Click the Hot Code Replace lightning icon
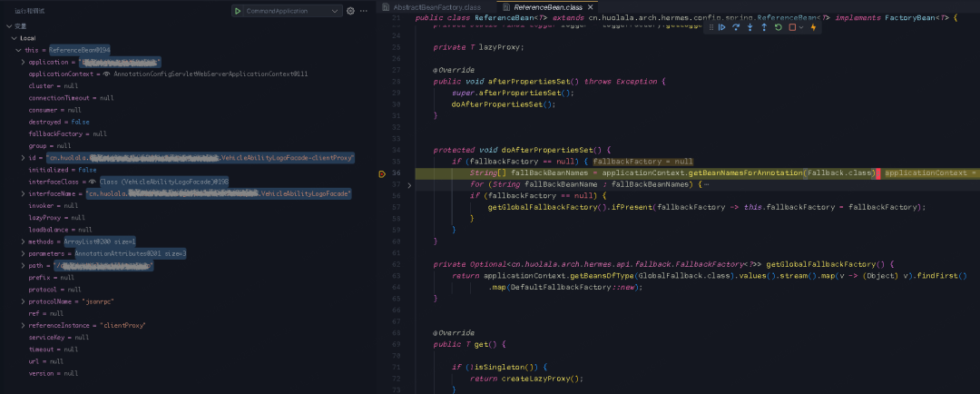This screenshot has width=980, height=394. [x=812, y=27]
